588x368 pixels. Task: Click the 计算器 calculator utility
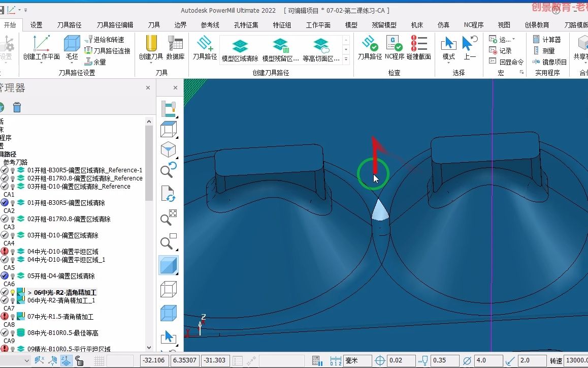(x=547, y=40)
